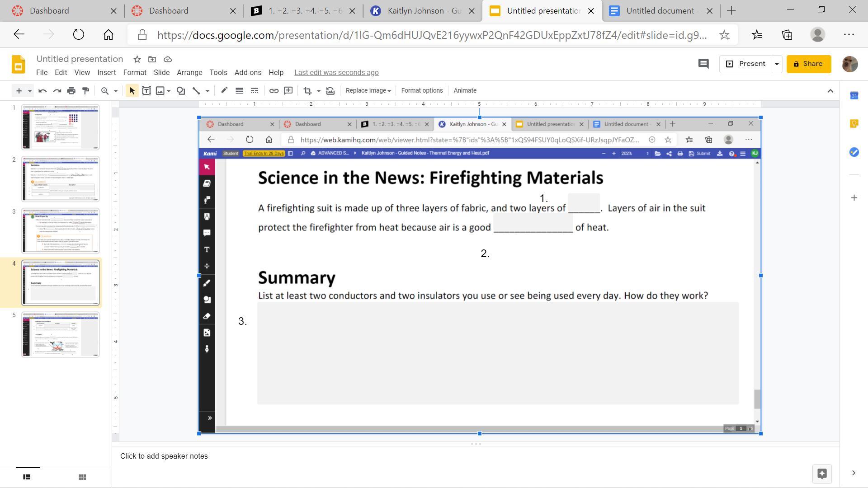Screen dimensions: 868x488
Task: Select slide 5 thumbnail
Action: click(x=60, y=334)
